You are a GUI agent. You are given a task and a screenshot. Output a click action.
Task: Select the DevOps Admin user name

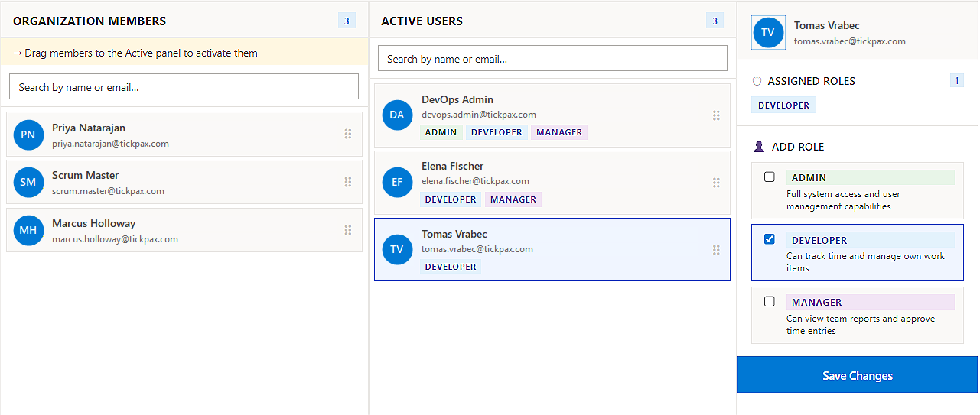coord(457,99)
